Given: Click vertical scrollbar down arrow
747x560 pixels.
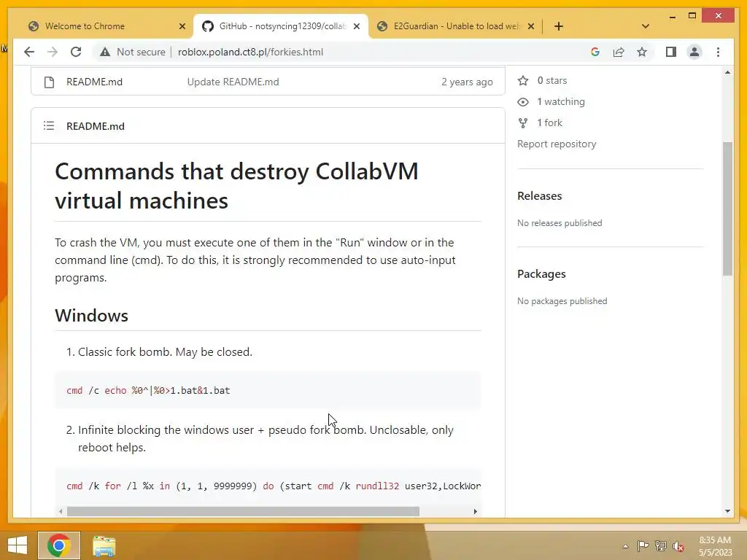Looking at the screenshot, I should (727, 511).
